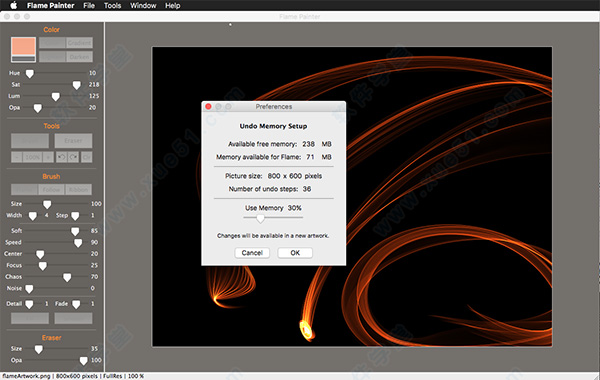Click the salmon brush color swatch
The width and height of the screenshot is (600, 380).
click(23, 46)
